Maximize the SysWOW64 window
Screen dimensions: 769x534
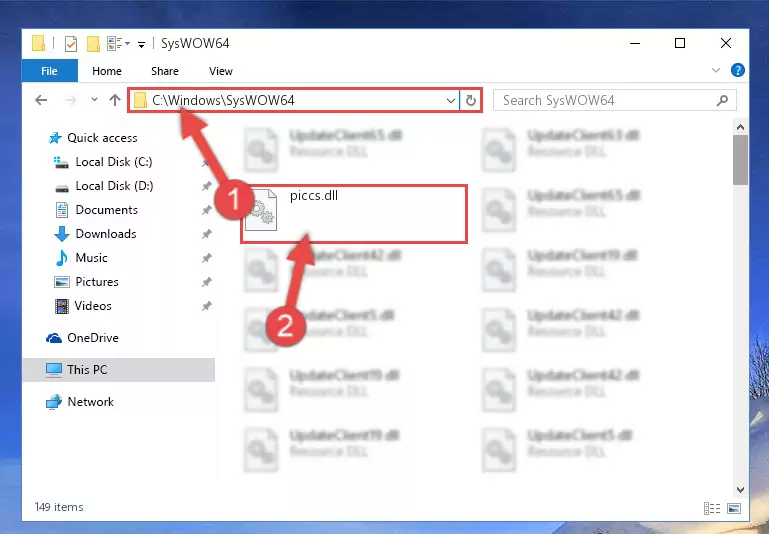point(680,43)
